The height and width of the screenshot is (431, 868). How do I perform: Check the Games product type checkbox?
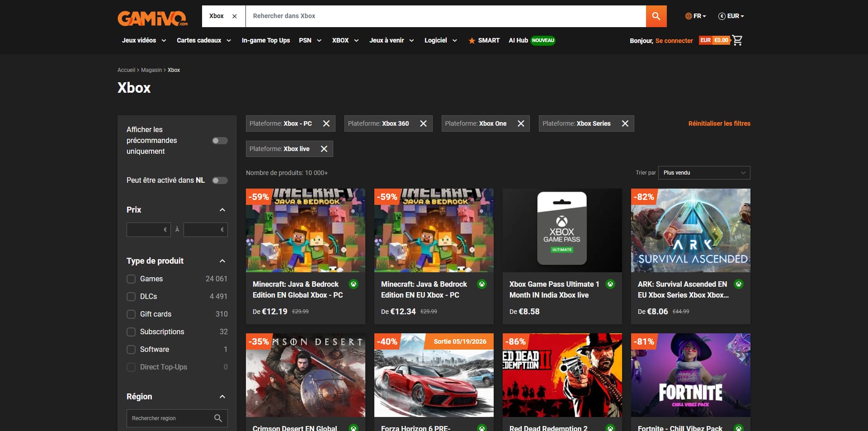(x=131, y=279)
